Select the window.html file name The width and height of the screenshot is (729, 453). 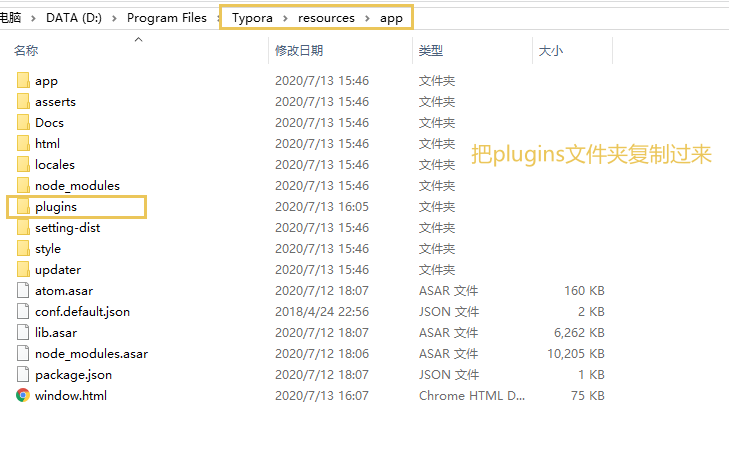71,395
